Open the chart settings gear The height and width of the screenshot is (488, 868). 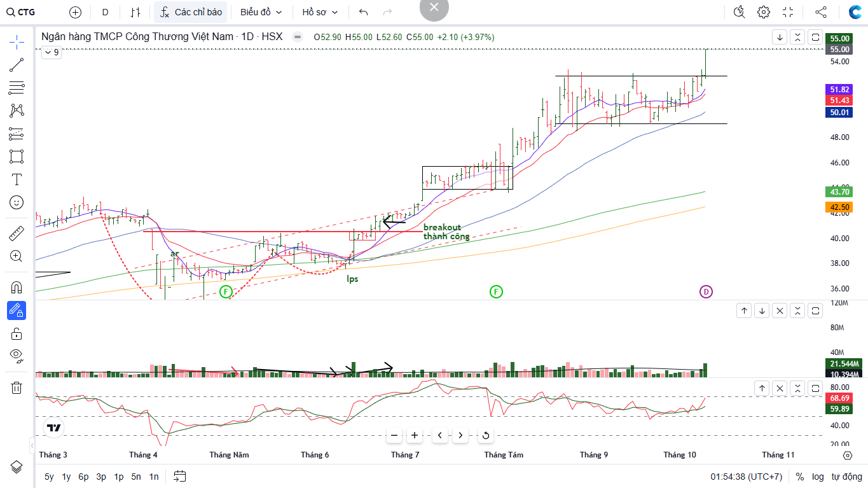point(764,12)
